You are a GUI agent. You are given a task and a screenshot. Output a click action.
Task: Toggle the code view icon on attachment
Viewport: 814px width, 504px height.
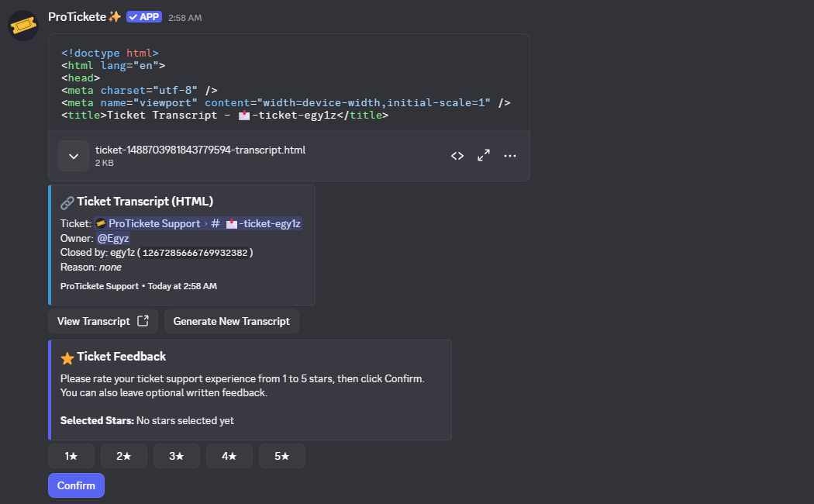457,156
